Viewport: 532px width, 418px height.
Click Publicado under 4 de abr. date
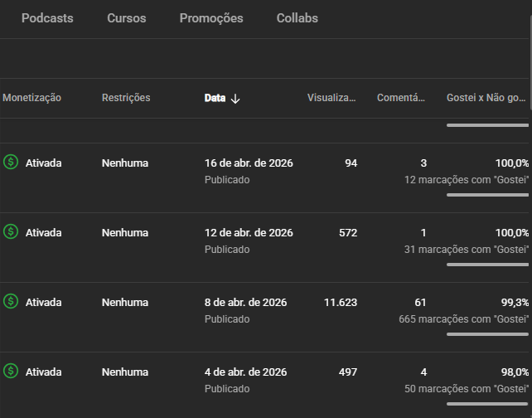(227, 388)
